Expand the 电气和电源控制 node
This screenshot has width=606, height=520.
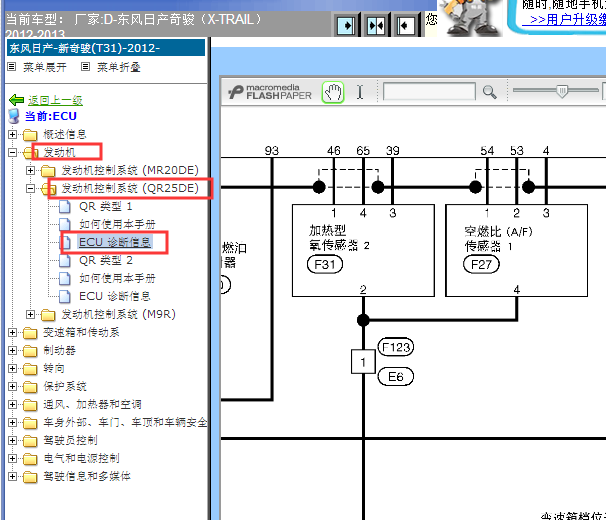12,459
